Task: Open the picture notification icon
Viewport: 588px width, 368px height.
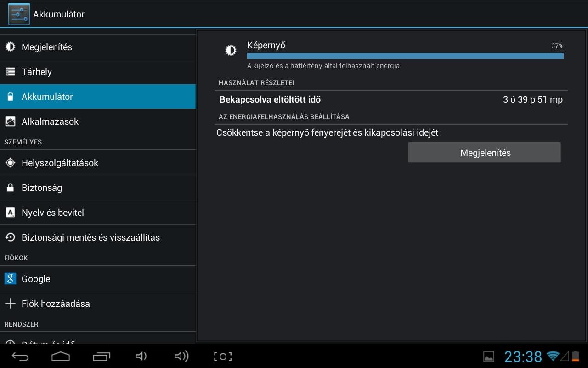Action: point(489,356)
